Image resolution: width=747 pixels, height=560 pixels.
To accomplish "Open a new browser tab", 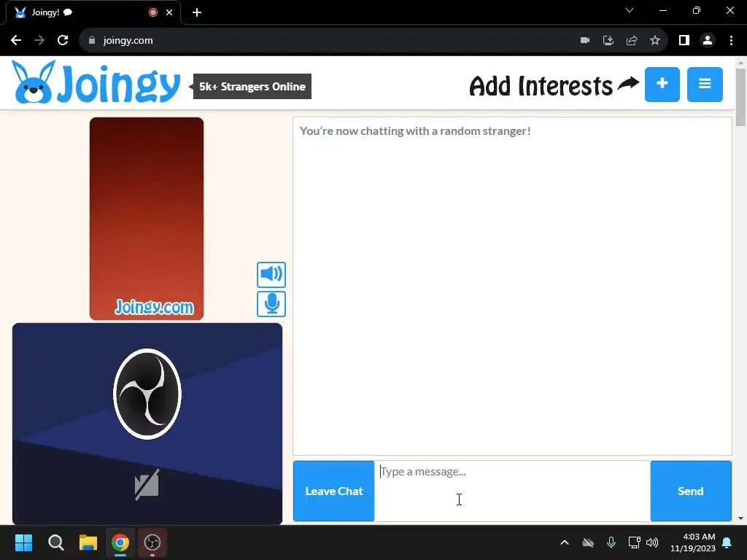I will pyautogui.click(x=197, y=12).
